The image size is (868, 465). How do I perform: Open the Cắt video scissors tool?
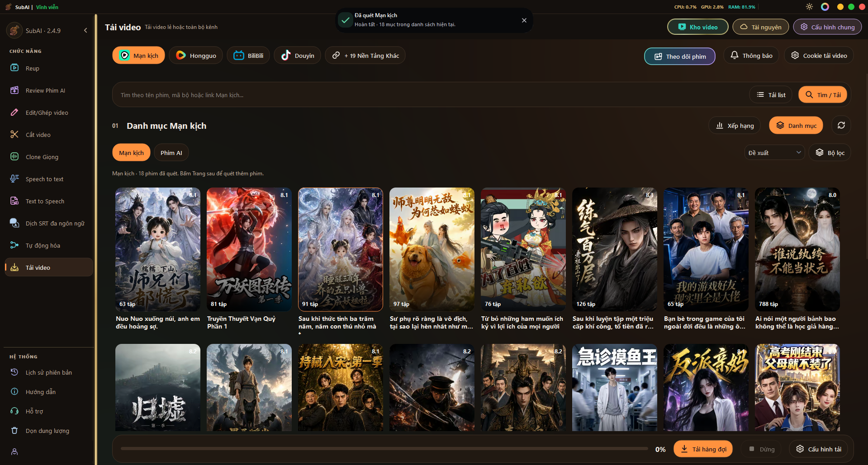[x=48, y=135]
